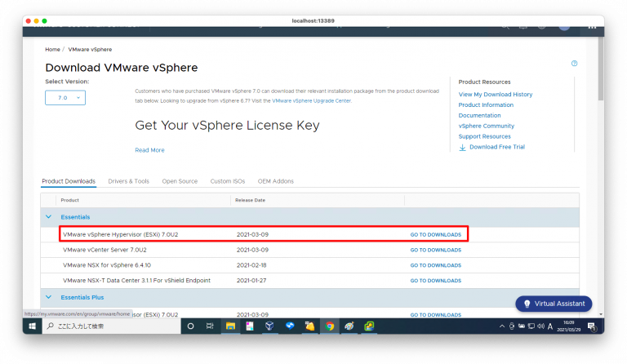627x364 pixels.
Task: Open the OEM Addons tab
Action: (275, 181)
